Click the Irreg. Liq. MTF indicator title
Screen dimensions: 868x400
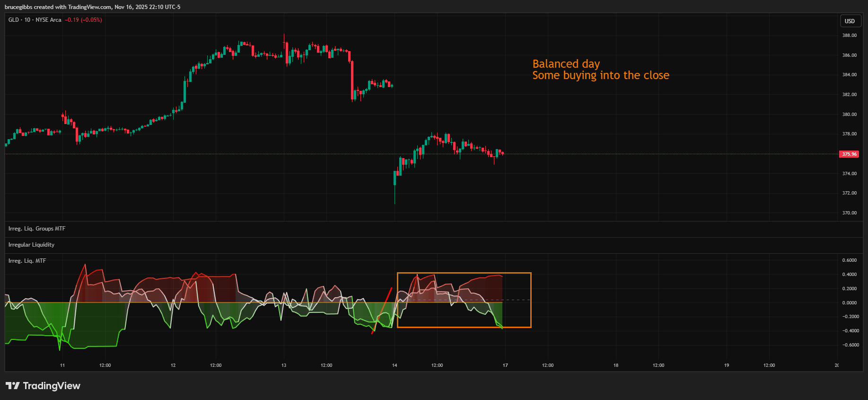(27, 261)
